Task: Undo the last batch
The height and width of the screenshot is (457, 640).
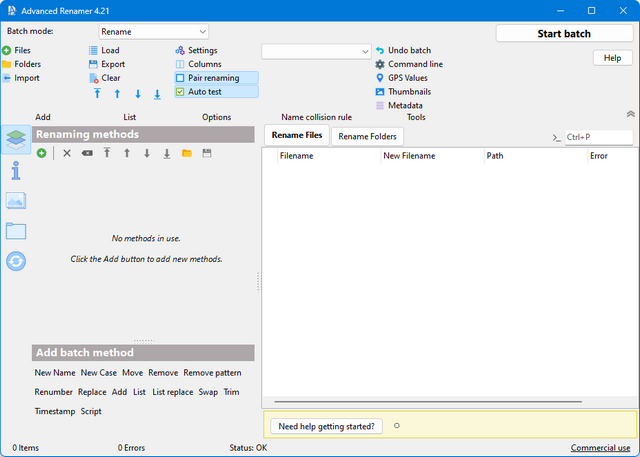Action: tap(403, 51)
